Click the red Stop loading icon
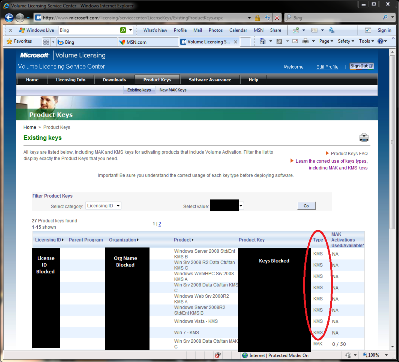The height and width of the screenshot is (362, 399). pyautogui.click(x=277, y=17)
